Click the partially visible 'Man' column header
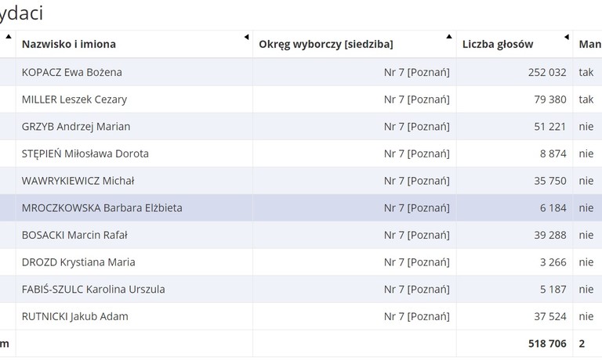The width and height of the screenshot is (602, 364). [589, 45]
